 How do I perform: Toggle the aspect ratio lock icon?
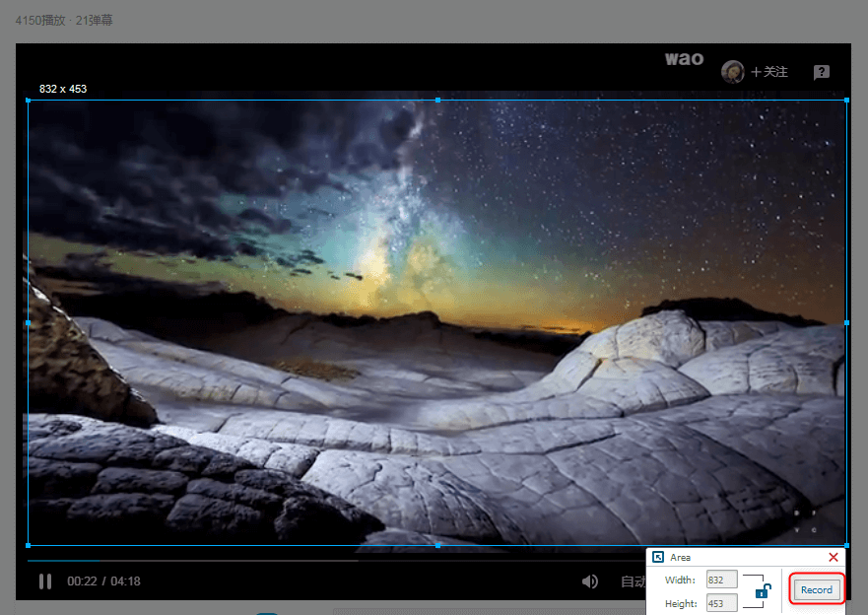pos(763,591)
